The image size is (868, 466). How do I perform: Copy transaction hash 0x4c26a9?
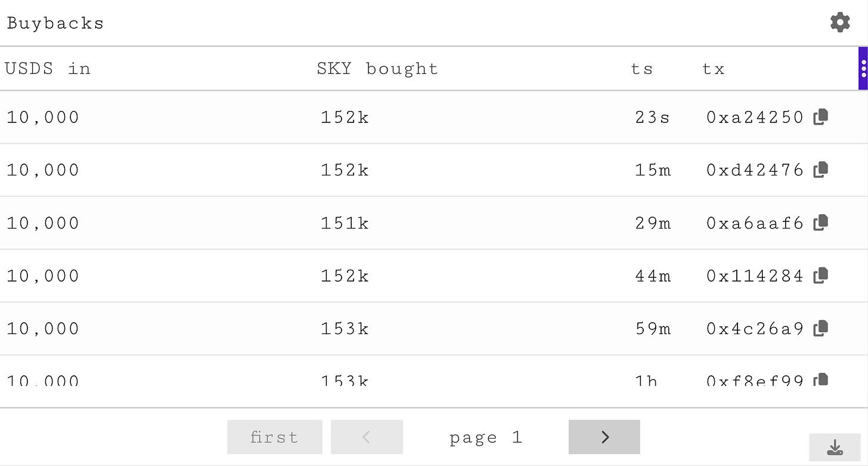tap(821, 328)
